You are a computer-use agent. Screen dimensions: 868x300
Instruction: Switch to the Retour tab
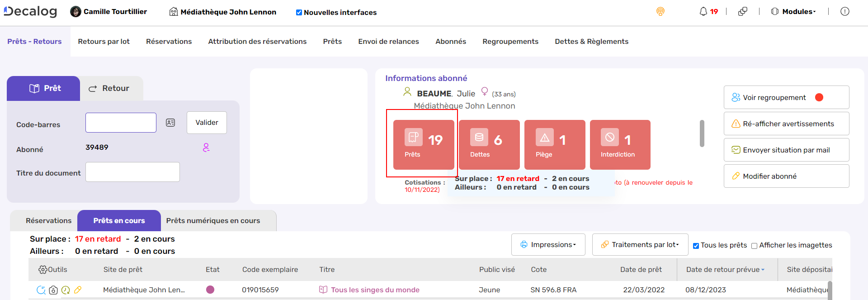pyautogui.click(x=109, y=89)
